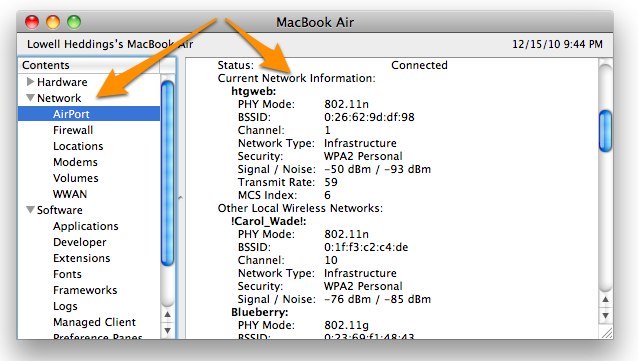Open the WWAN entry
This screenshot has width=638, height=361.
[70, 194]
